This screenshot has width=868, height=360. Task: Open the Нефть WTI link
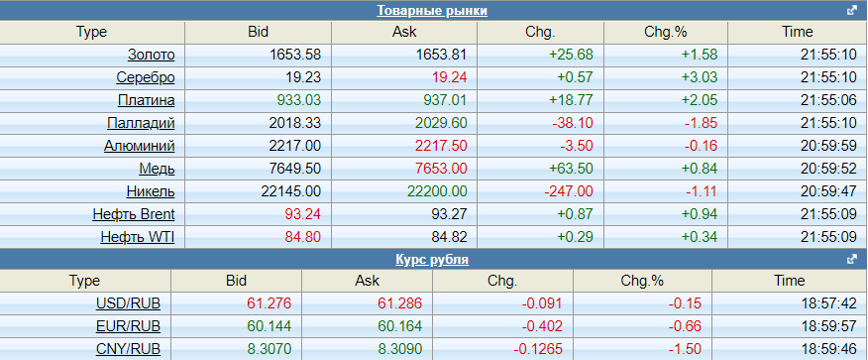[x=138, y=237]
